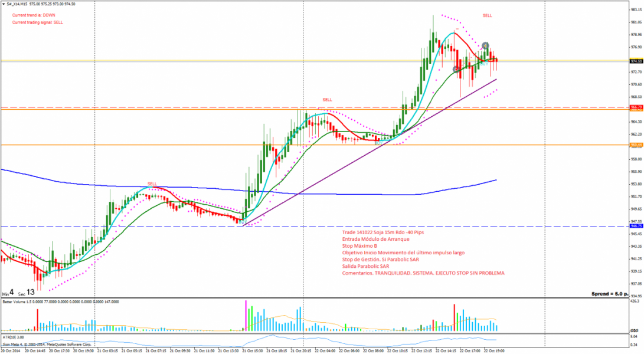
Task: Click 'Current trading signal: SELL' text
Action: [37, 22]
